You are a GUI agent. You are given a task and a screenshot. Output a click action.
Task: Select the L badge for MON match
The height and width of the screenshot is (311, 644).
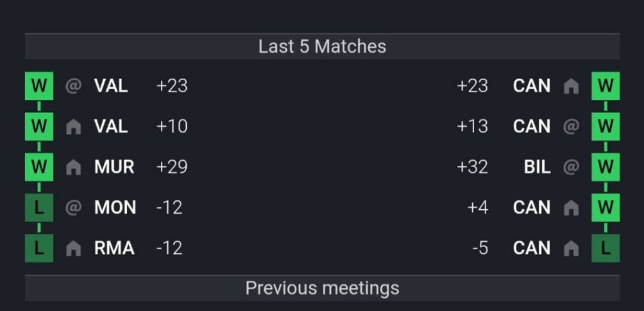(39, 207)
